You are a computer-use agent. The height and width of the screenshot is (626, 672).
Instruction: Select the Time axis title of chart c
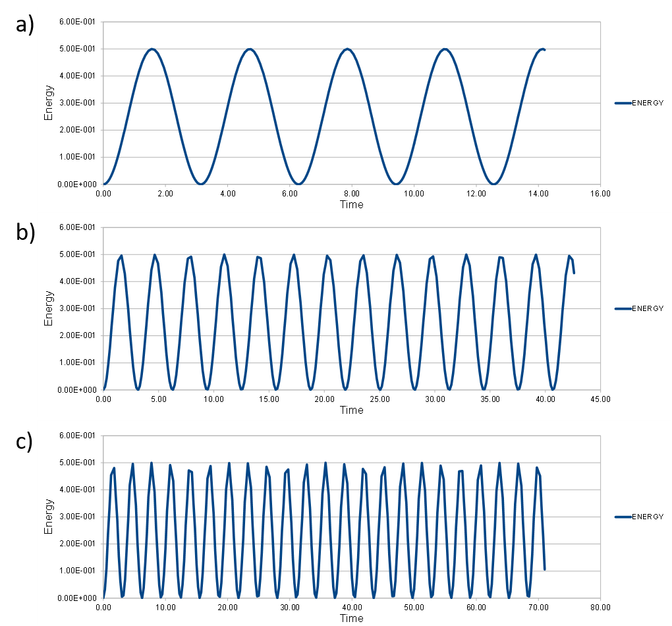coord(351,618)
